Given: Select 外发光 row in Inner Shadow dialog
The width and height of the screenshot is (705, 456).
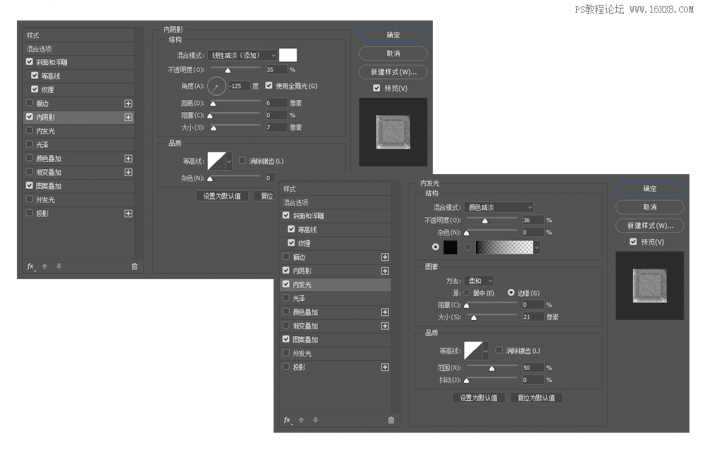Looking at the screenshot, I should click(x=79, y=200).
